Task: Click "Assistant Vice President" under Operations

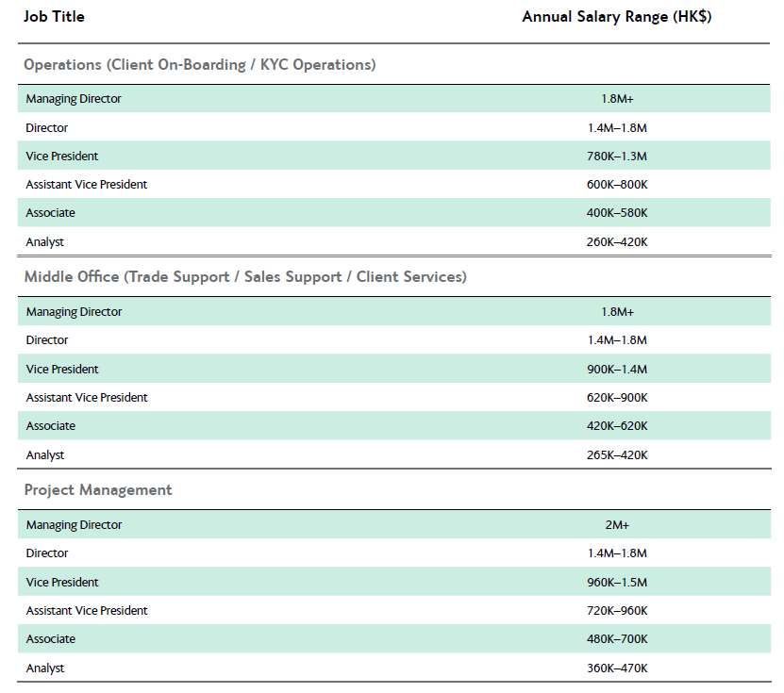Action: click(87, 185)
